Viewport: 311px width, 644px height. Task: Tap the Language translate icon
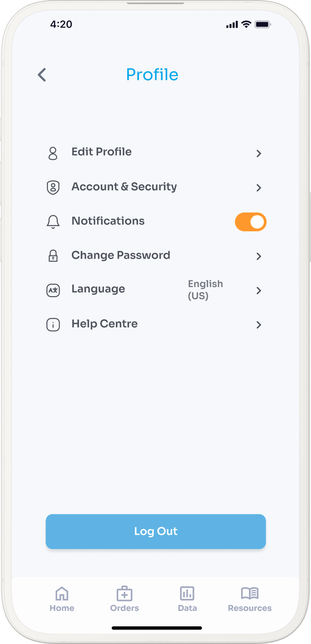tap(53, 290)
